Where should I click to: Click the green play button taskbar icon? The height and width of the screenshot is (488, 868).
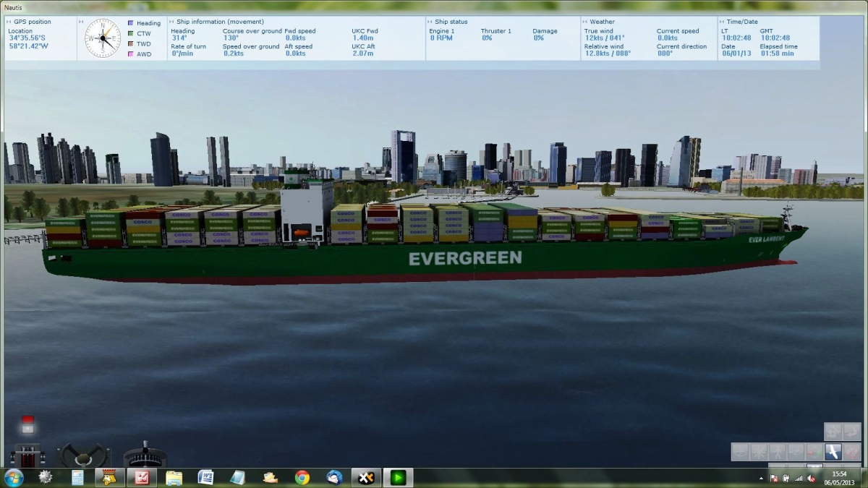(x=399, y=477)
